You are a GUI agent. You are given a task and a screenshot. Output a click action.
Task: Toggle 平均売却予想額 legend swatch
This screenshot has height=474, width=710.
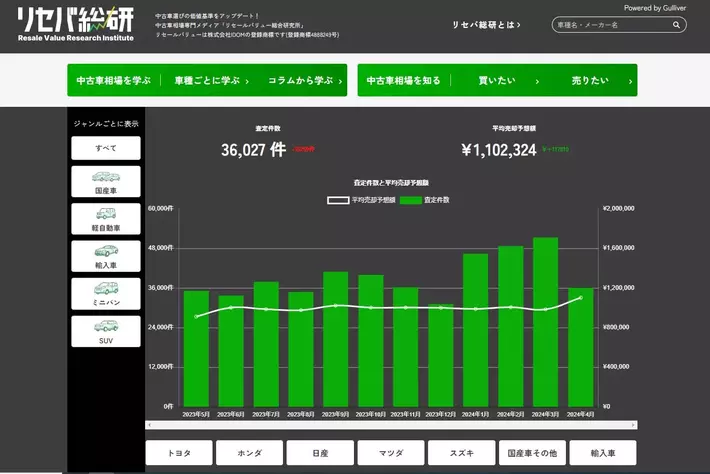338,200
